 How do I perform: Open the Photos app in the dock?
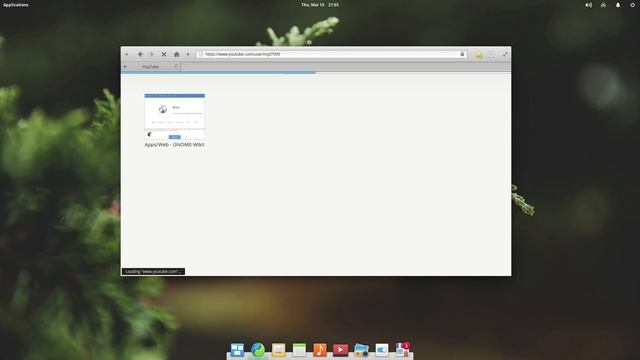click(x=361, y=350)
